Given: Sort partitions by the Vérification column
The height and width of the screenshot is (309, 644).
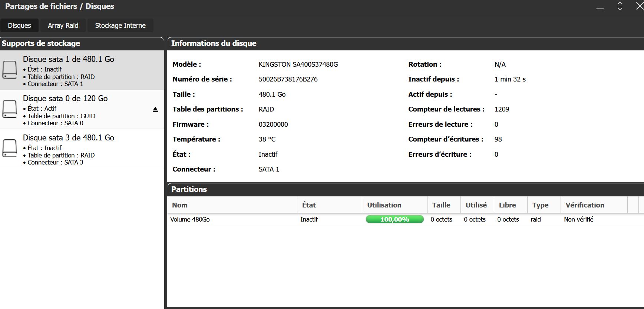Looking at the screenshot, I should click(x=594, y=205).
